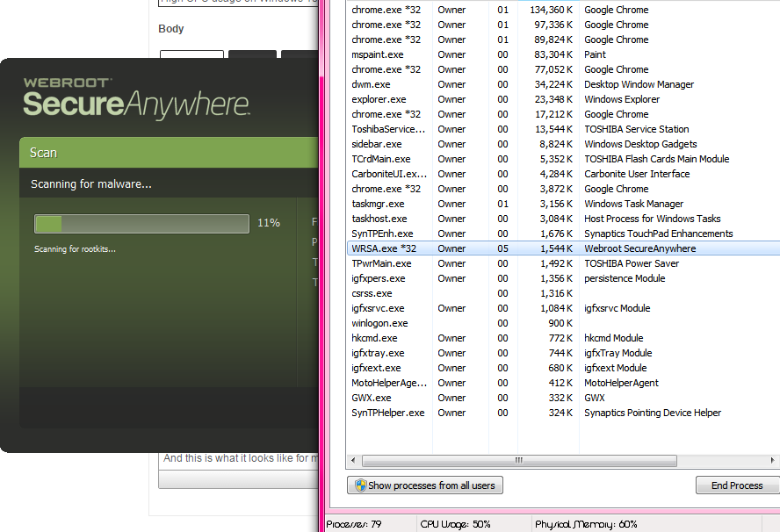Select the csrss.exe process
This screenshot has height=532, width=780.
[563, 293]
